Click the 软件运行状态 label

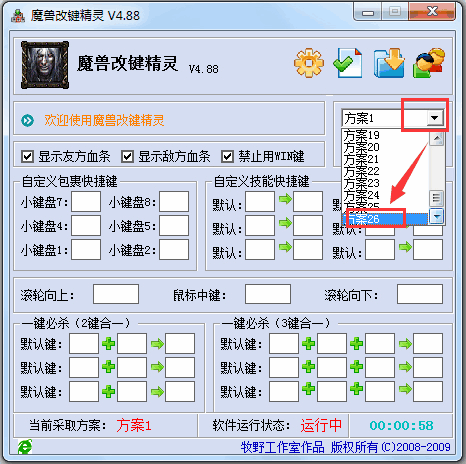click(x=252, y=426)
